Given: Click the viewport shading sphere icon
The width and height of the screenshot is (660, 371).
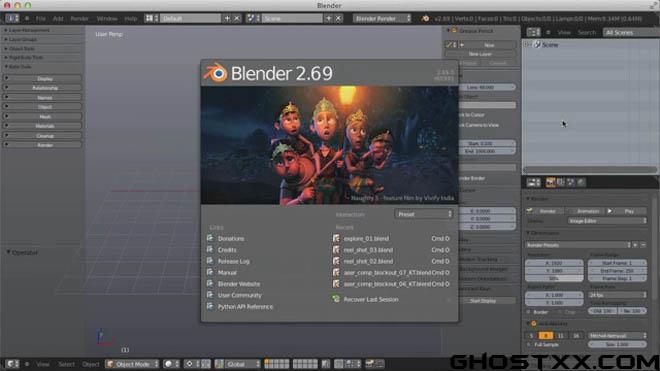Looking at the screenshot, I should pyautogui.click(x=171, y=364).
